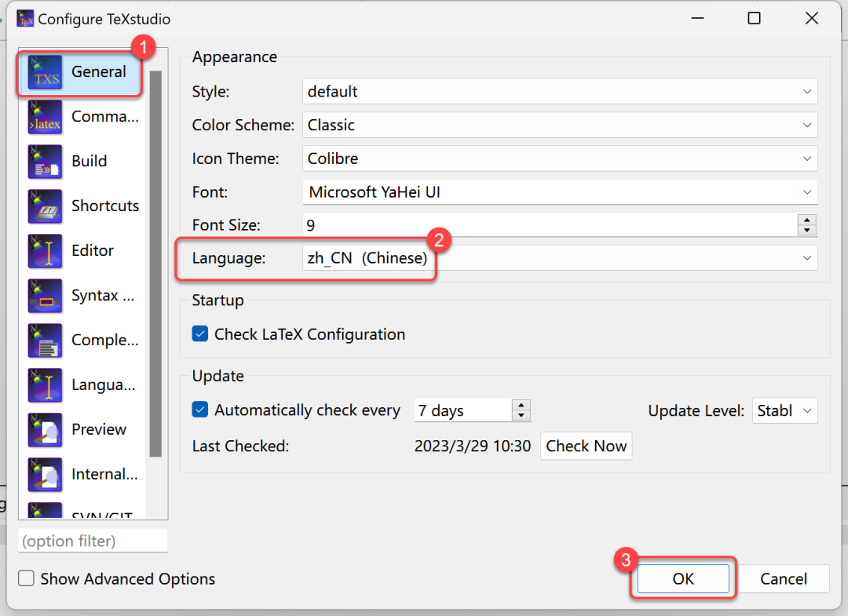
Task: Toggle Check LaTeX Configuration checkbox
Action: click(200, 334)
